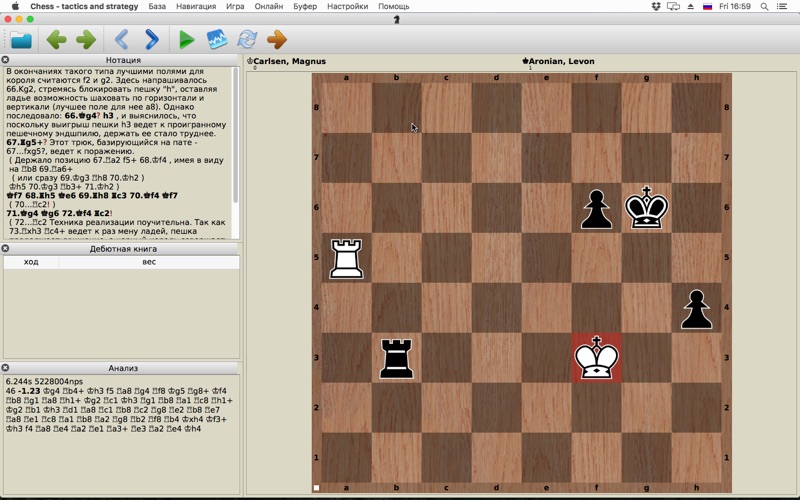
Task: Open the Игра menu
Action: (235, 6)
